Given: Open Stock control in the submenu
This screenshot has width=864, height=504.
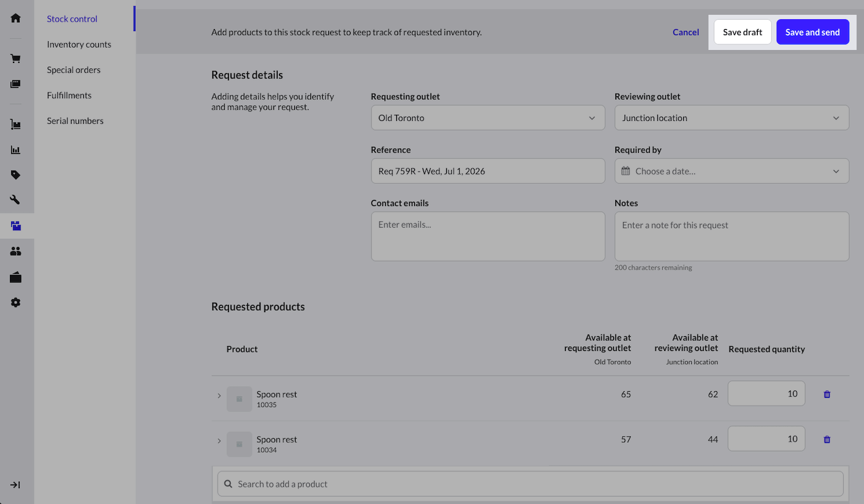Looking at the screenshot, I should pos(72,19).
